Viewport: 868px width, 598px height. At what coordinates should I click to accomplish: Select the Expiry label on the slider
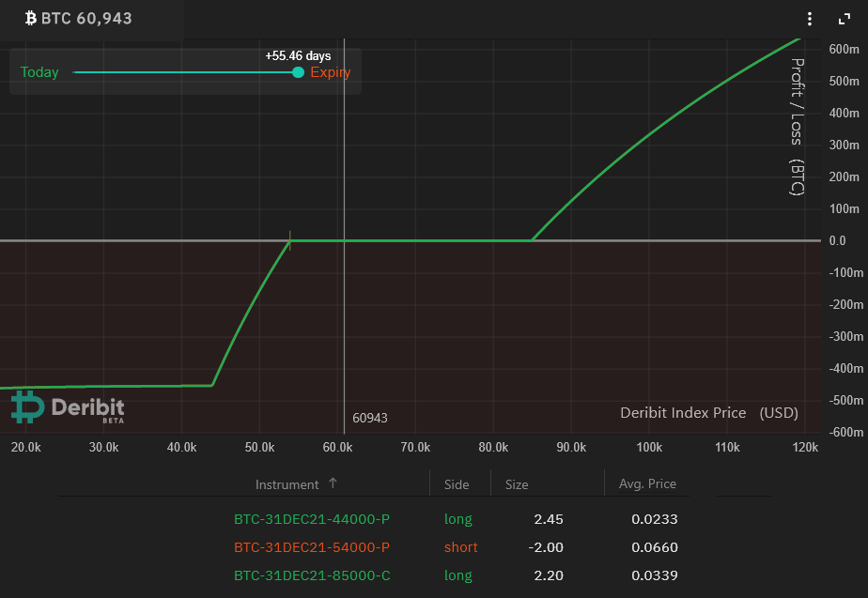pos(331,72)
